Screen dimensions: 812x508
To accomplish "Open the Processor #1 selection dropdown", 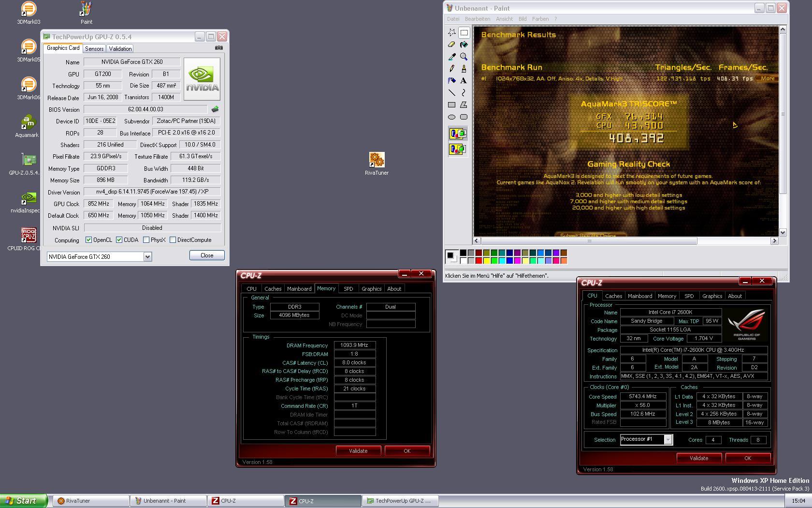I will click(x=668, y=439).
